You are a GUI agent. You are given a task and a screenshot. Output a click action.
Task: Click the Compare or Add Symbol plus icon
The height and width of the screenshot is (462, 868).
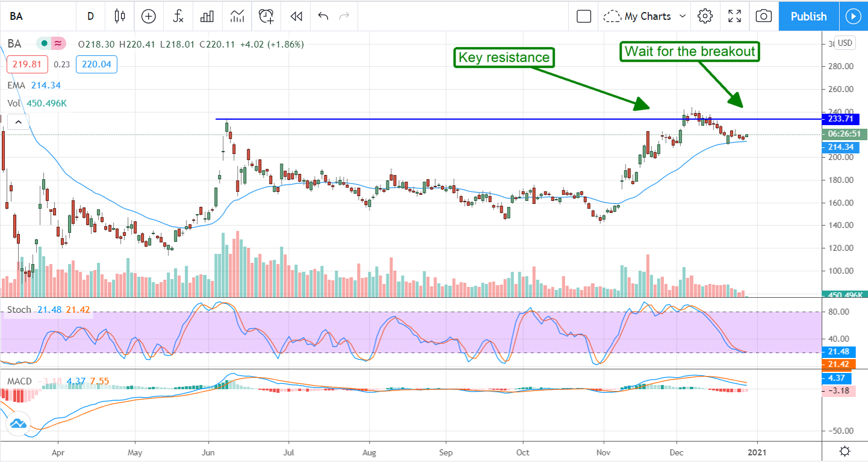click(148, 16)
